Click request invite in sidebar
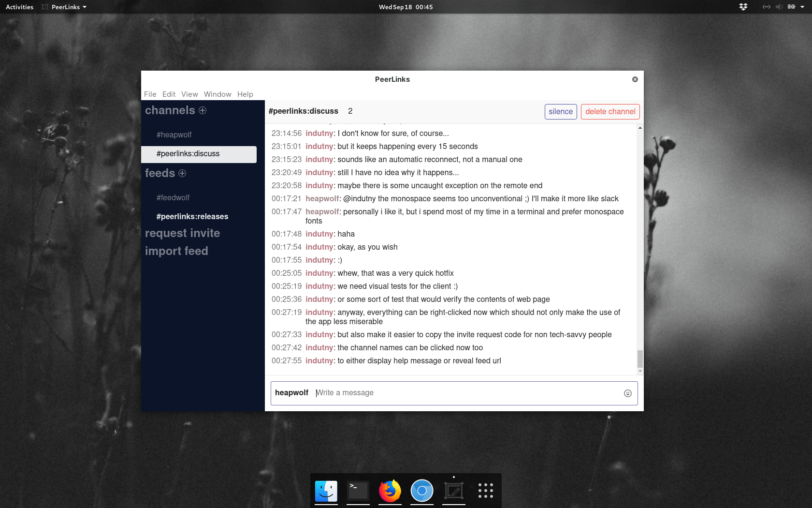Screen dimensions: 812x508 pos(182,233)
